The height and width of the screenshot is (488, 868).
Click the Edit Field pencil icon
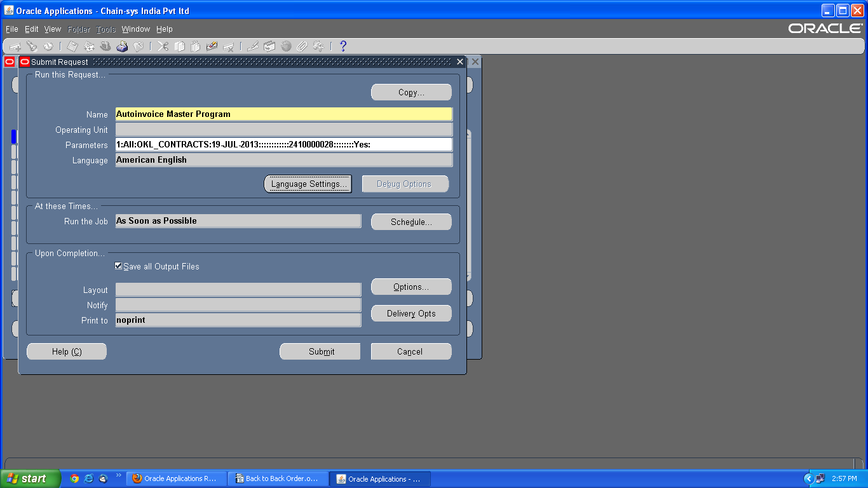pos(252,46)
